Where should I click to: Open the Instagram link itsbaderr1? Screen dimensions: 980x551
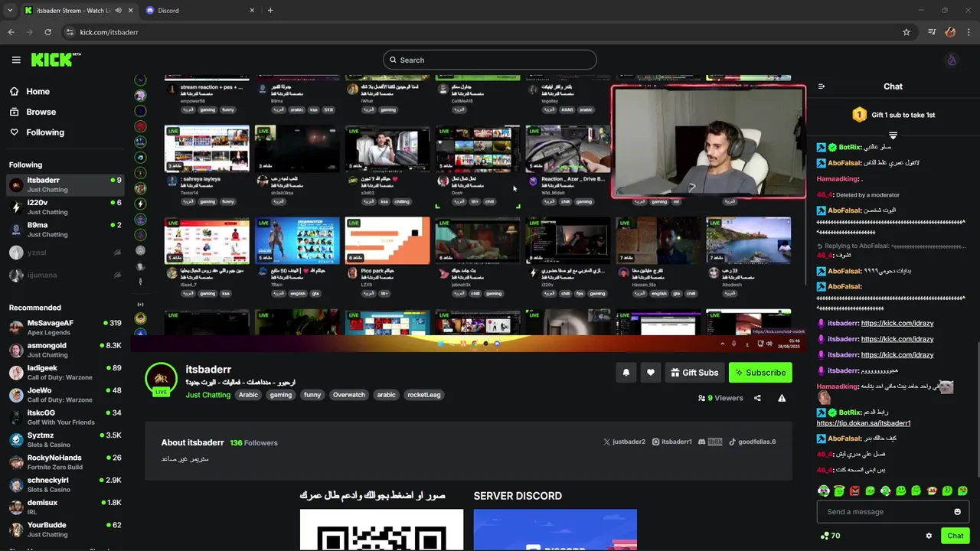click(671, 442)
